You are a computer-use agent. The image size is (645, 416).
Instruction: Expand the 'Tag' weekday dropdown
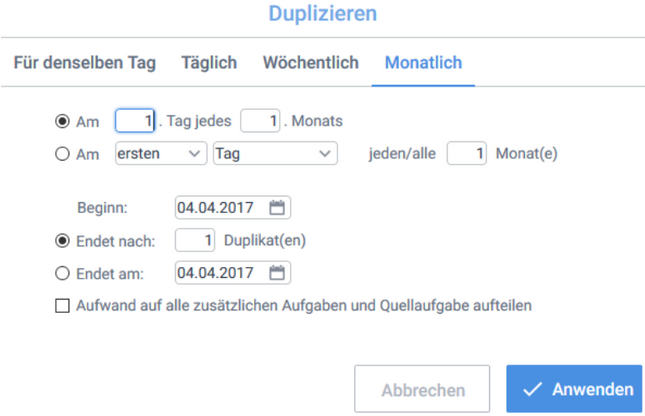[x=274, y=154]
